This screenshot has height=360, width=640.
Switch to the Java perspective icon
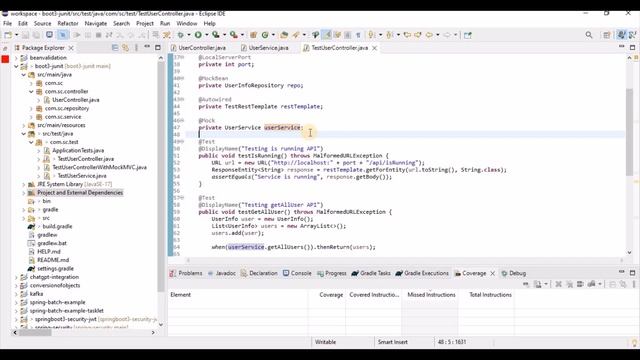[x=622, y=35]
